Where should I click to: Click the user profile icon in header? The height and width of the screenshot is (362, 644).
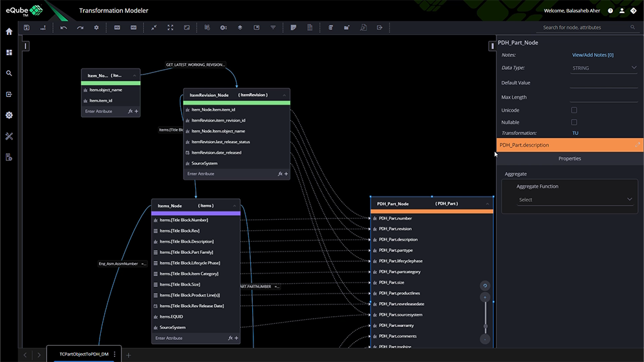[x=622, y=11]
